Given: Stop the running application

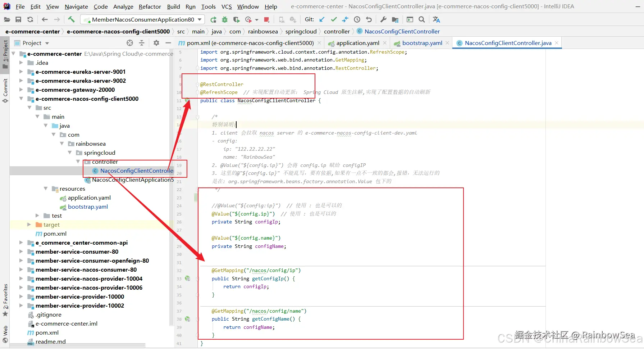Looking at the screenshot, I should point(266,19).
